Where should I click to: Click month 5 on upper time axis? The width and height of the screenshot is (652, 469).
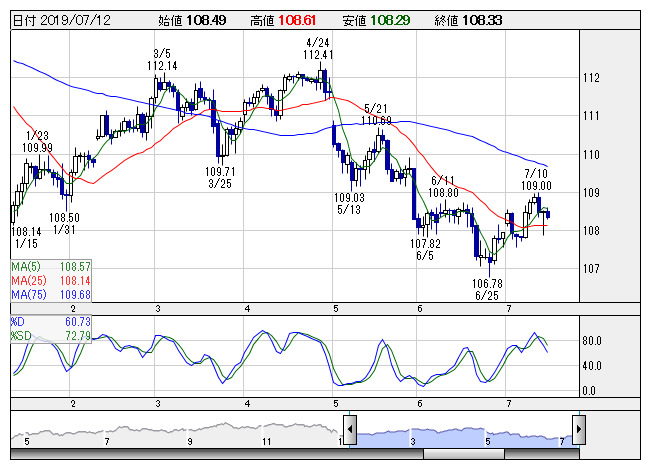[336, 309]
